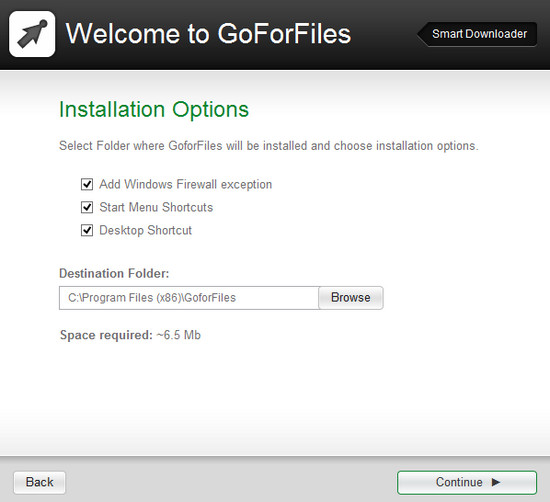Click the checkmark beside Firewall exception
The width and height of the screenshot is (550, 502).
pos(87,184)
